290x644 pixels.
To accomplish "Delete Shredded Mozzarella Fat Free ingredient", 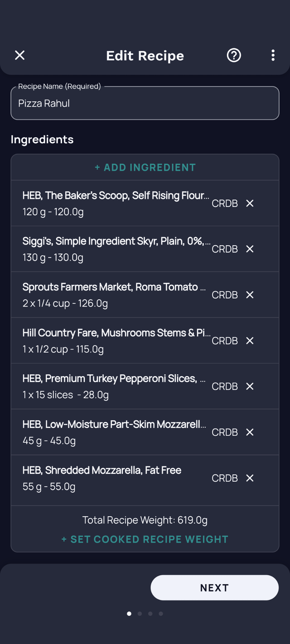I will [x=250, y=478].
